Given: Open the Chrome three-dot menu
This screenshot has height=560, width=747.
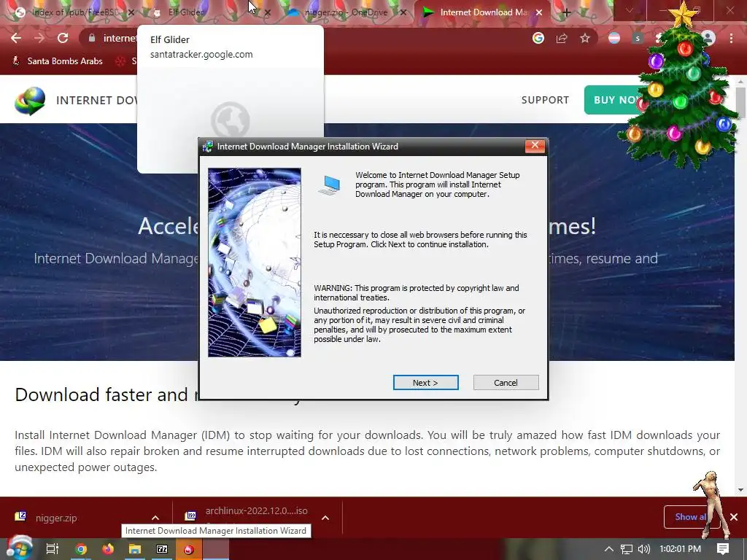Looking at the screenshot, I should 731,38.
